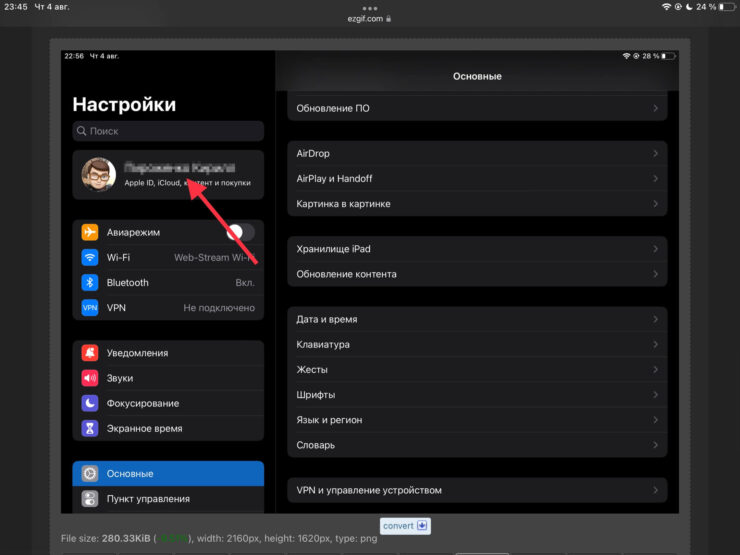Click the VPN icon in sidebar
Viewport: 740px width, 555px height.
click(x=90, y=308)
